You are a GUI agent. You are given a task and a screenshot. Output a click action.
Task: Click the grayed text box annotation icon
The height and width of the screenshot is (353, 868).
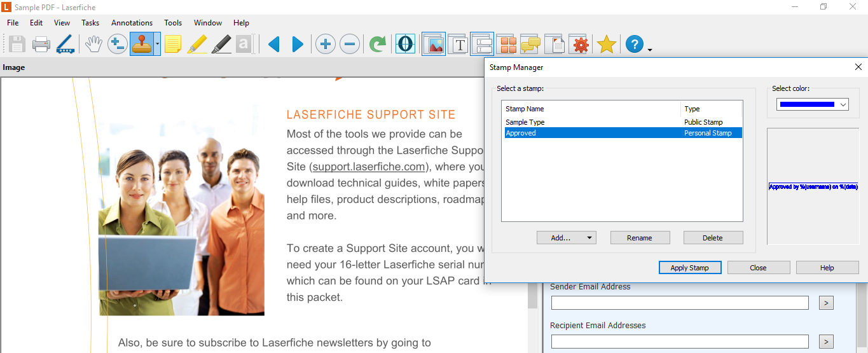pos(244,44)
